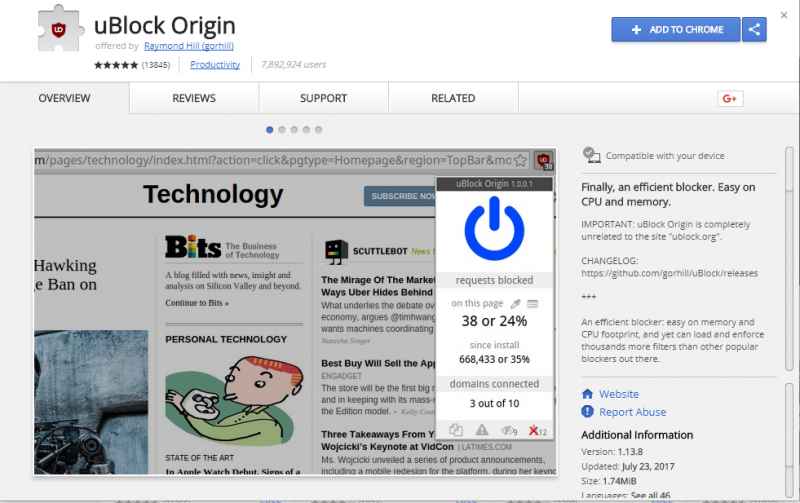This screenshot has width=800, height=503.
Task: Click the bookmark star in screenshot address bar
Action: tap(520, 161)
